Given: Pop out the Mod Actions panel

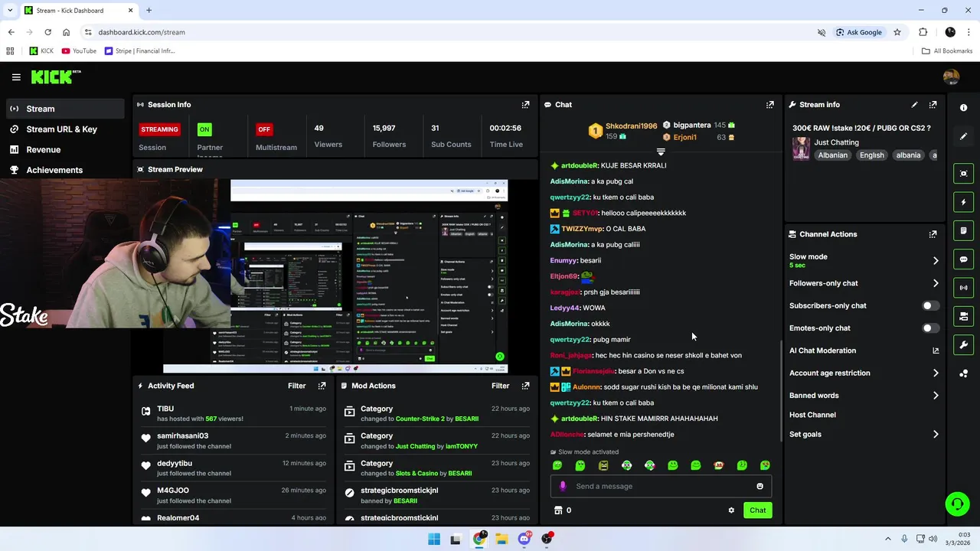Looking at the screenshot, I should [525, 386].
